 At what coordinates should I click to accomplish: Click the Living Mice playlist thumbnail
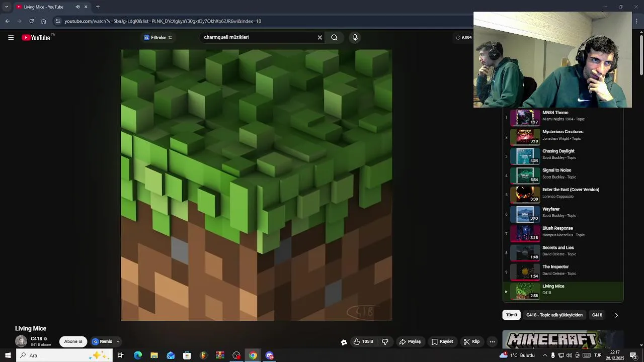[x=525, y=291]
